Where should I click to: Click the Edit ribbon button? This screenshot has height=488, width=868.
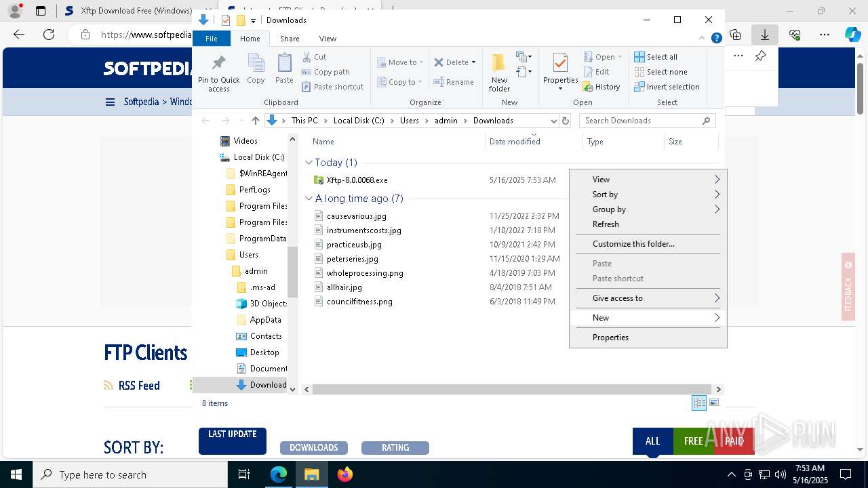(x=596, y=72)
